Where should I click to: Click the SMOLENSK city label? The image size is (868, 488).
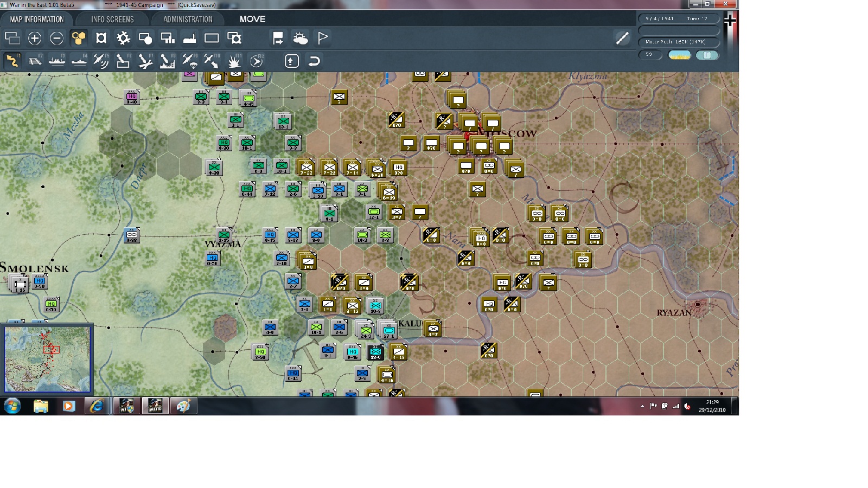click(x=35, y=268)
